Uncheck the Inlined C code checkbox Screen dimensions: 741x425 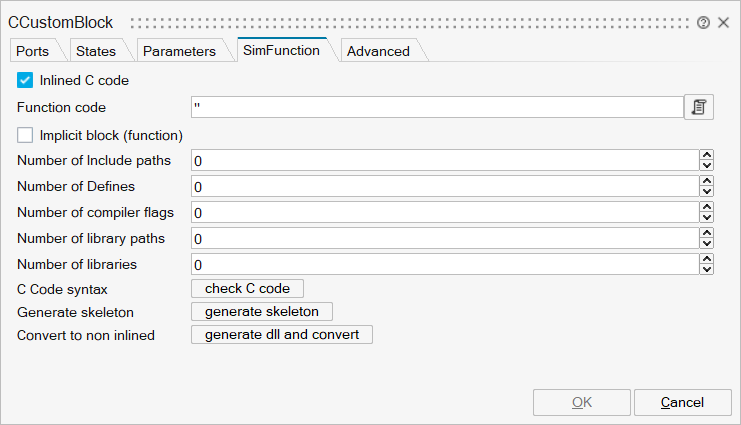[x=25, y=80]
